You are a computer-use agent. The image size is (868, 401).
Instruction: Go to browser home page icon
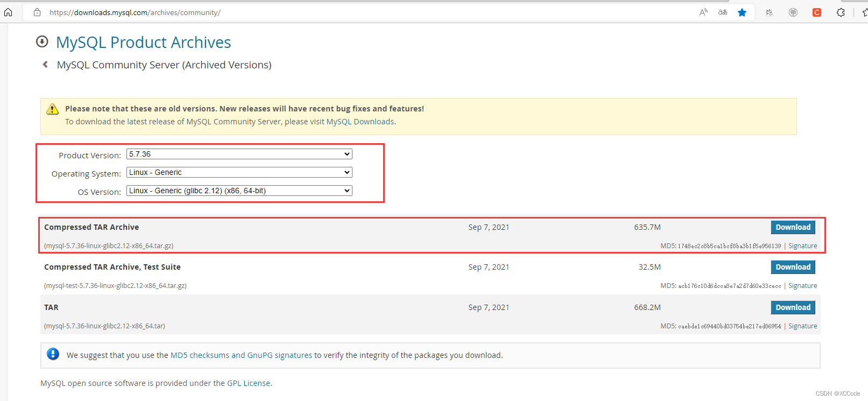pyautogui.click(x=8, y=12)
